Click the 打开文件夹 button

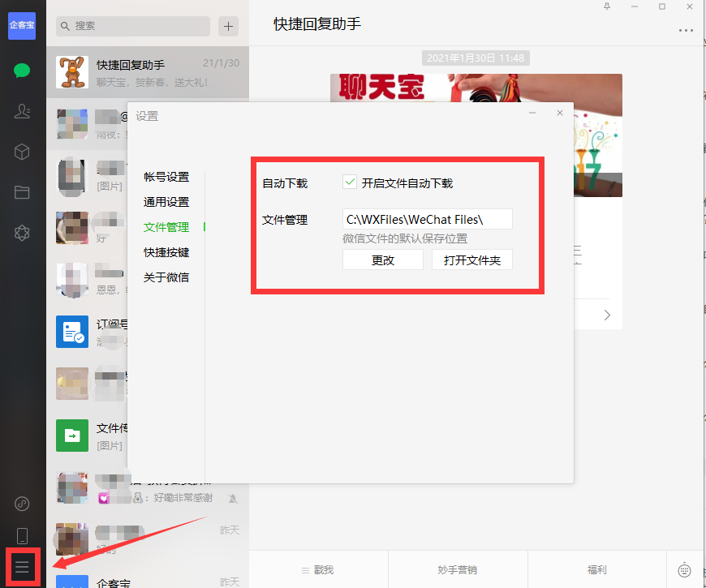(x=471, y=260)
